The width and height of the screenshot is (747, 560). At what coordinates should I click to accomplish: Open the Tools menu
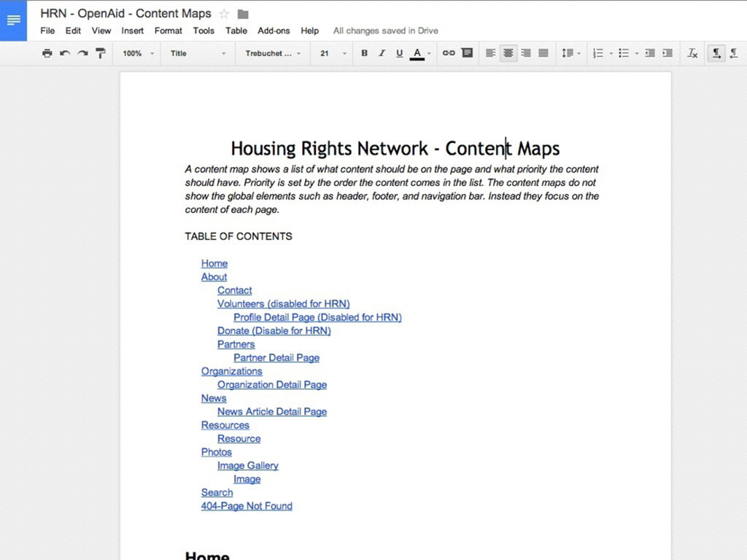point(204,31)
